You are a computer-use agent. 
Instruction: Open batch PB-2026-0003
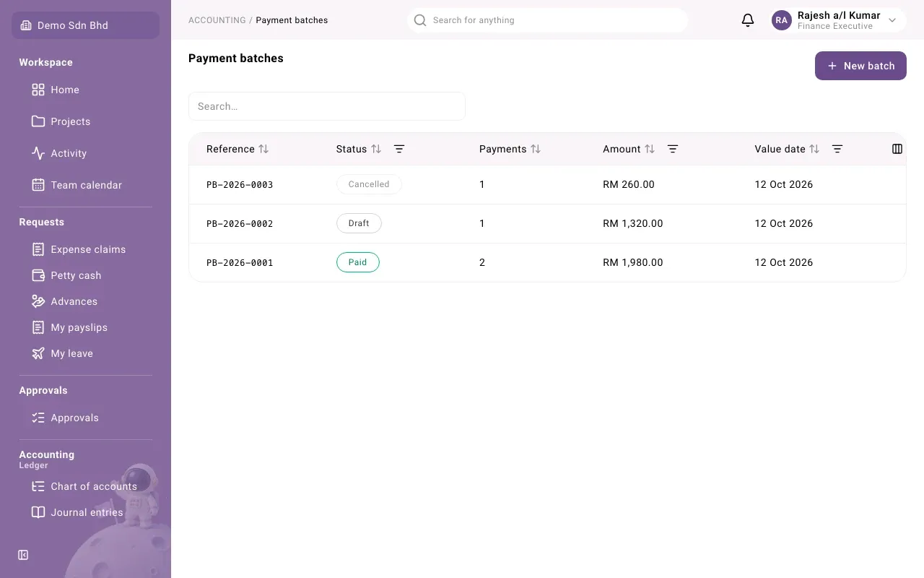pos(240,184)
